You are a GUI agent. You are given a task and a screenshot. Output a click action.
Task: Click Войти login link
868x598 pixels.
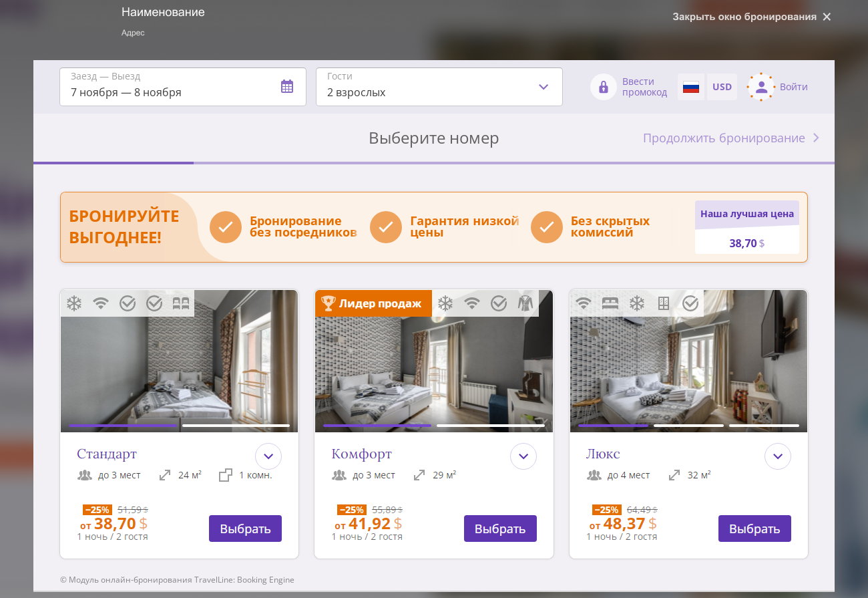(794, 87)
